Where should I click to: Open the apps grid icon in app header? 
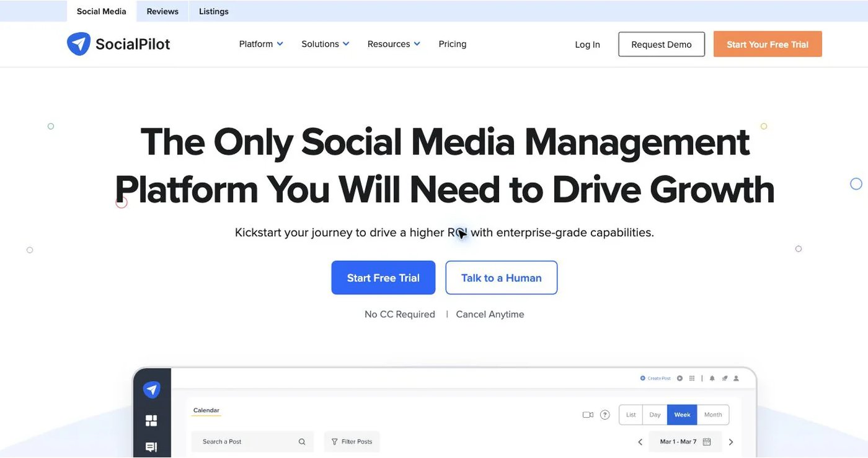click(x=692, y=378)
